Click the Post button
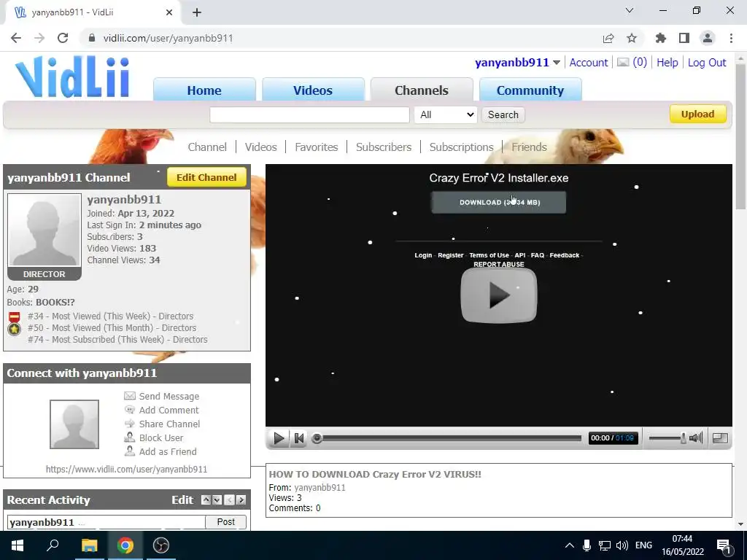The image size is (747, 560). click(x=226, y=522)
